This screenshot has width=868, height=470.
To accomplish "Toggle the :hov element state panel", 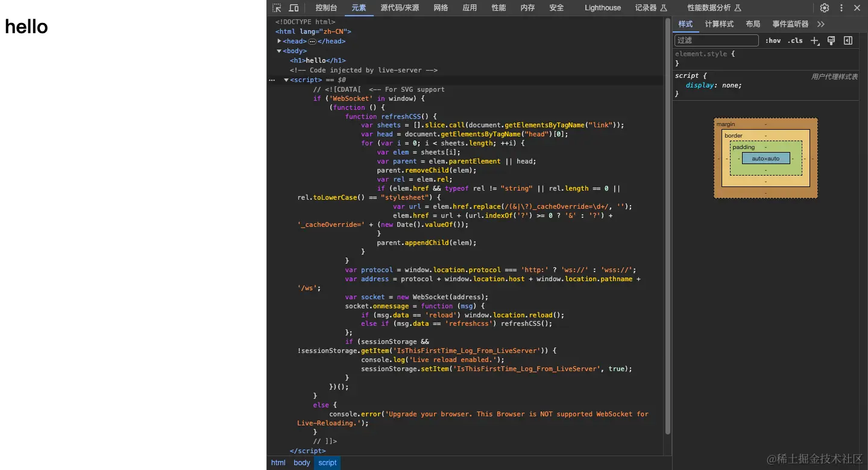I will pos(773,40).
